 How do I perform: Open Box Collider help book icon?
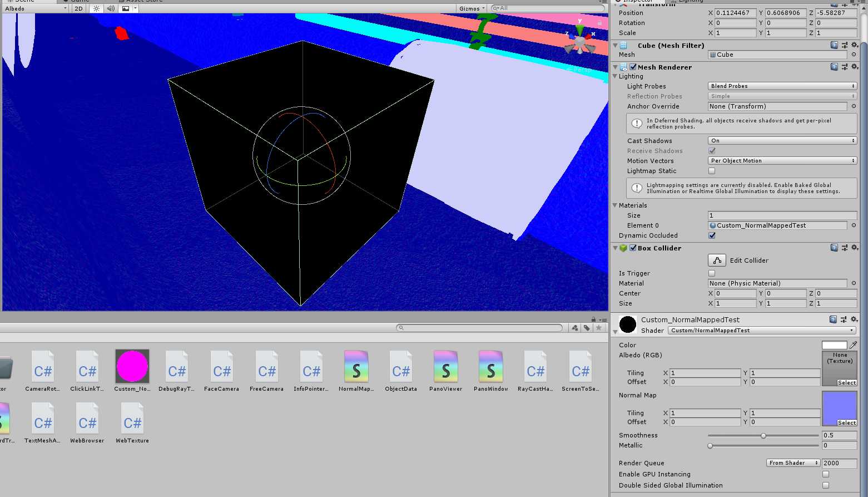click(834, 248)
